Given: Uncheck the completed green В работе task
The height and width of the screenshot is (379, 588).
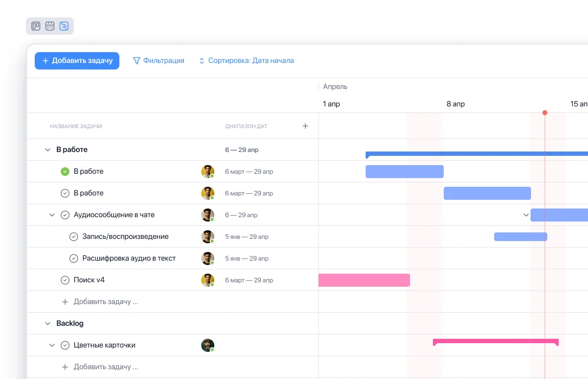Looking at the screenshot, I should click(65, 172).
